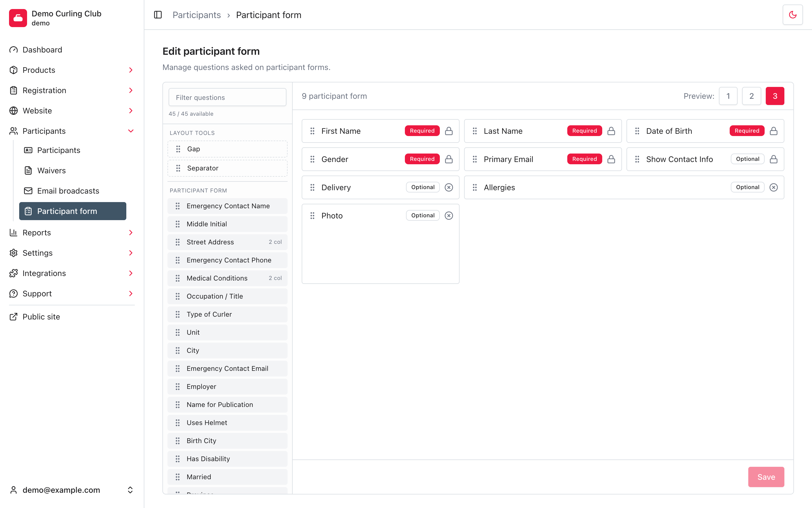Remove the Allergies question
The width and height of the screenshot is (812, 508).
point(773,187)
